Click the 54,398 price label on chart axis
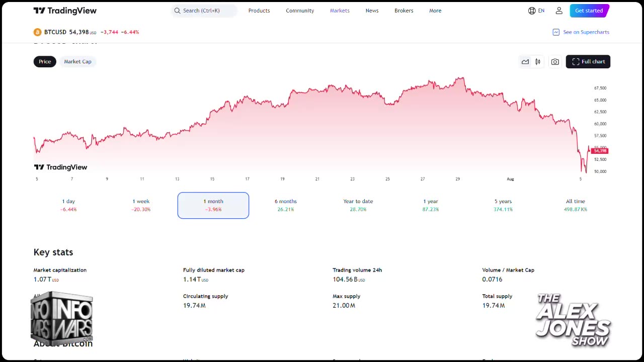The width and height of the screenshot is (644, 362). pos(600,151)
